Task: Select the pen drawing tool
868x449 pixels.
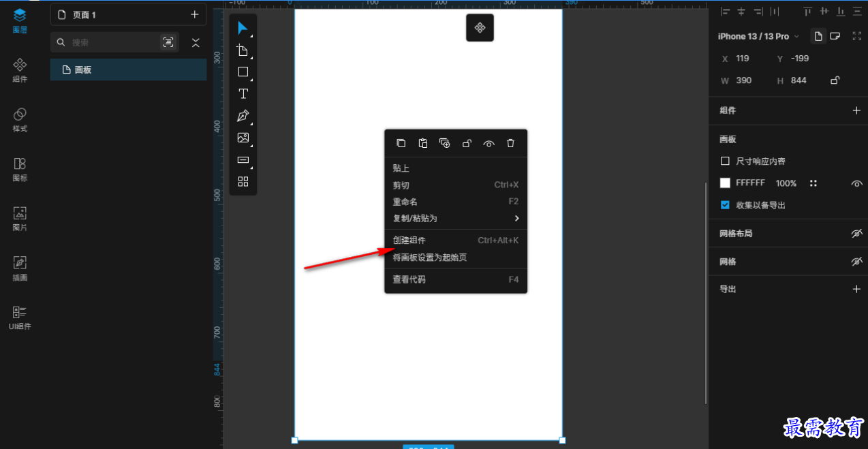Action: tap(243, 116)
